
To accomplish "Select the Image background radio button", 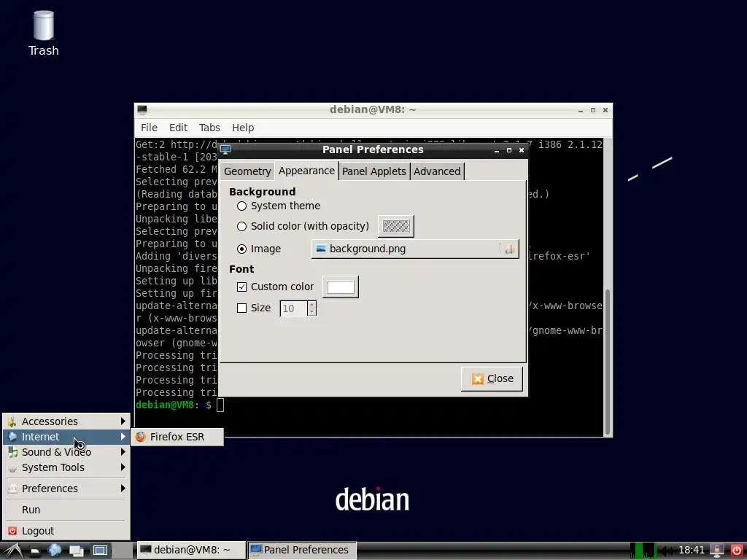I will [x=242, y=249].
